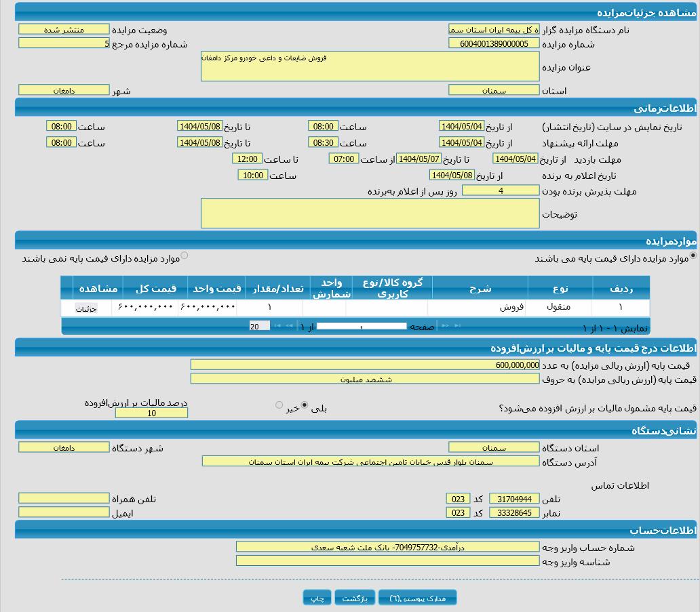Click the empty 'توضیحات' description box
Screen dimensions: 700x612
pyautogui.click(x=370, y=213)
